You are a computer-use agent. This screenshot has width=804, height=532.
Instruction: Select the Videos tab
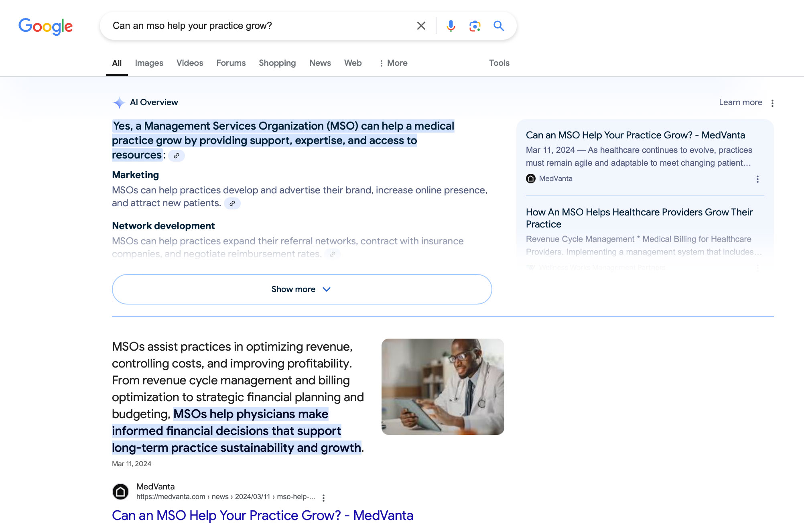[189, 63]
